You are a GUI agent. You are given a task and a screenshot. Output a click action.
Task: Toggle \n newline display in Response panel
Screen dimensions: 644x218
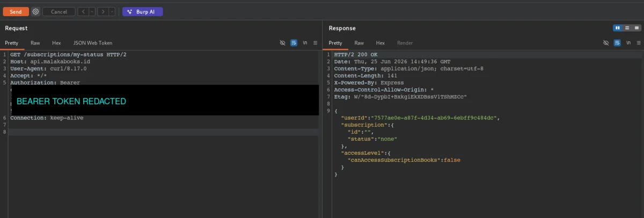coord(628,43)
